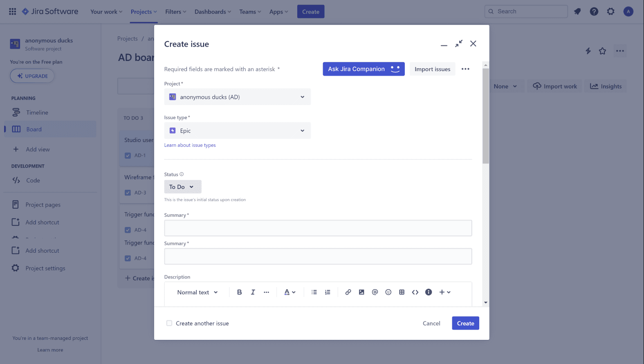Insert a link in the description

348,292
